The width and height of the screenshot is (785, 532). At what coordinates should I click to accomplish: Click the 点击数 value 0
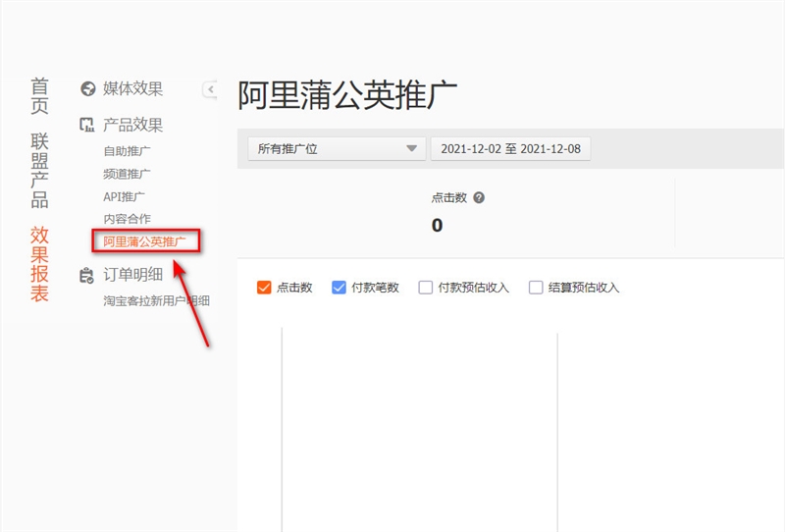pos(437,226)
